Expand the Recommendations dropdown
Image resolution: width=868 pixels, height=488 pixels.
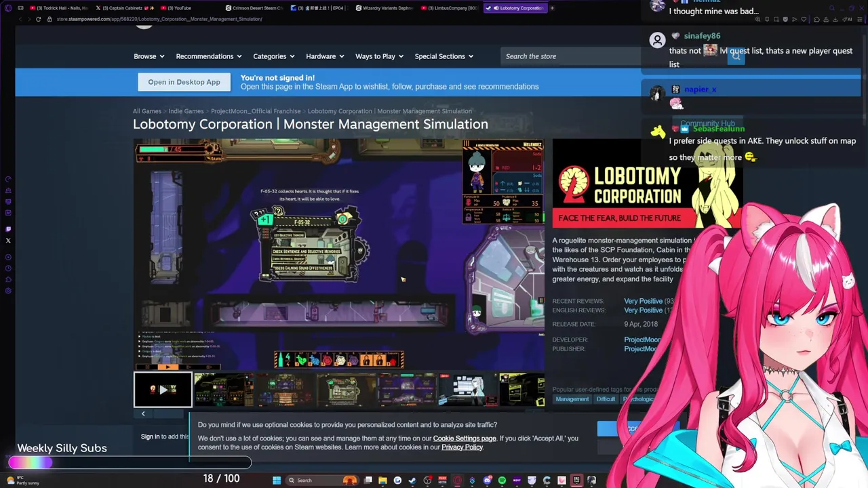(208, 56)
